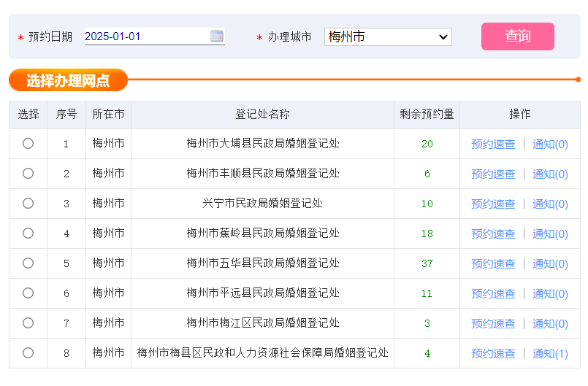Select radio button for 梅州市平远县民政局婚姻登记处
The image size is (588, 386).
[x=28, y=293]
